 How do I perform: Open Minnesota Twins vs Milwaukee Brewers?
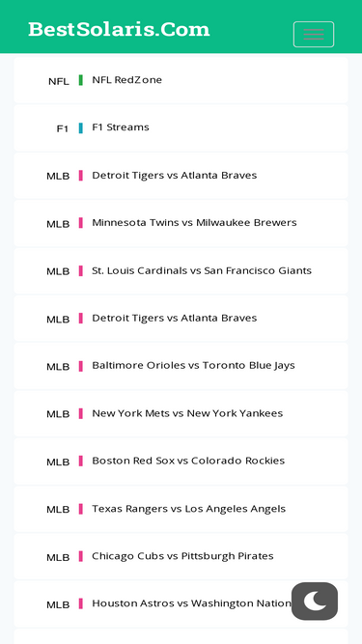(181, 223)
